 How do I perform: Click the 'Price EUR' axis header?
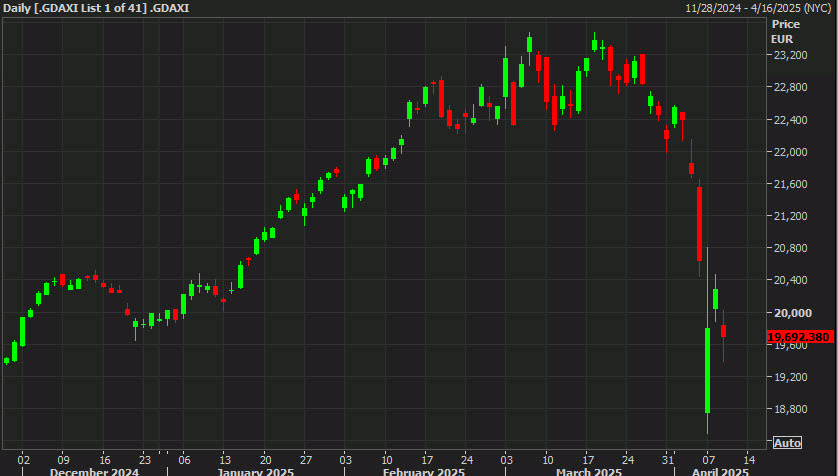(785, 32)
